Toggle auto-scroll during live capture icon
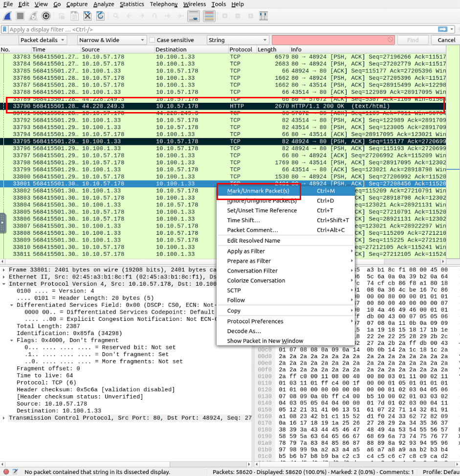Screen dimensions: 460x476 (193, 16)
